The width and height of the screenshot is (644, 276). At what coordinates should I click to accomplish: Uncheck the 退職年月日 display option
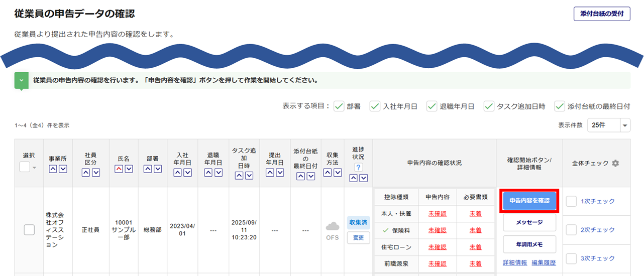432,106
